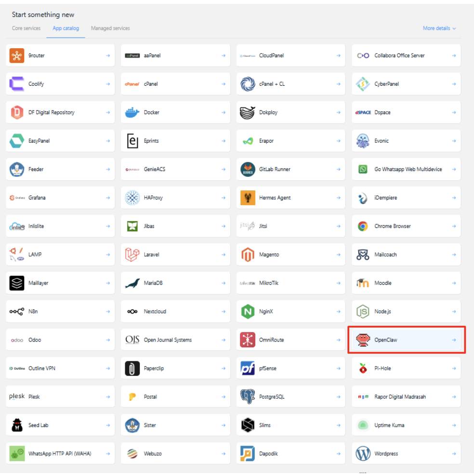Click the arrow on the CloudPanel card
Viewport: 474px width, 476px height.
[x=338, y=55]
